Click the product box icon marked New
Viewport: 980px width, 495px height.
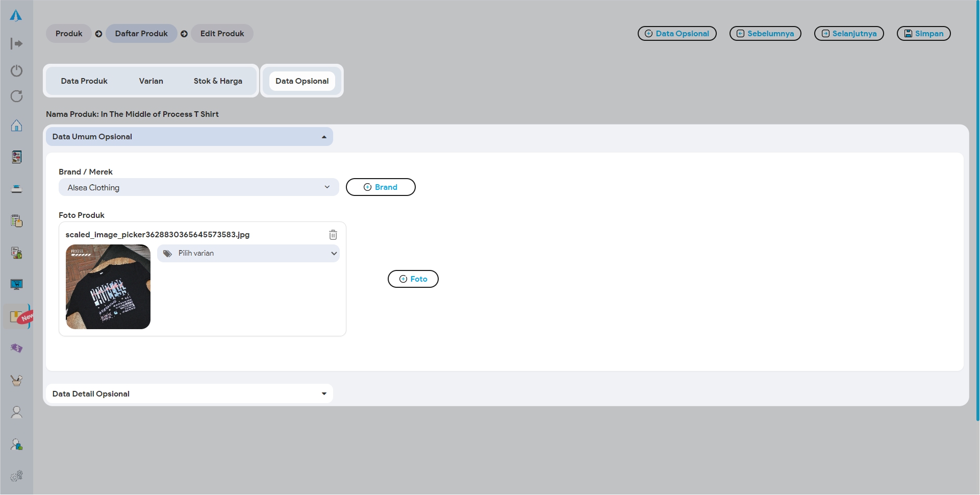[x=17, y=317]
